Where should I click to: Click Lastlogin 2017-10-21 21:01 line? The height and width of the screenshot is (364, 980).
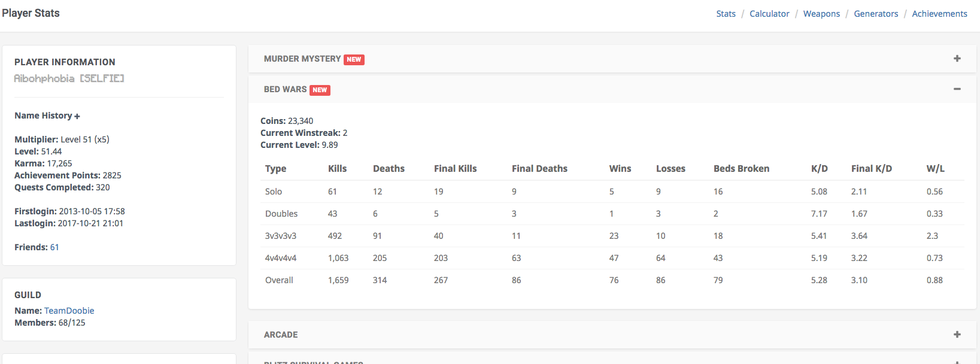click(x=69, y=223)
